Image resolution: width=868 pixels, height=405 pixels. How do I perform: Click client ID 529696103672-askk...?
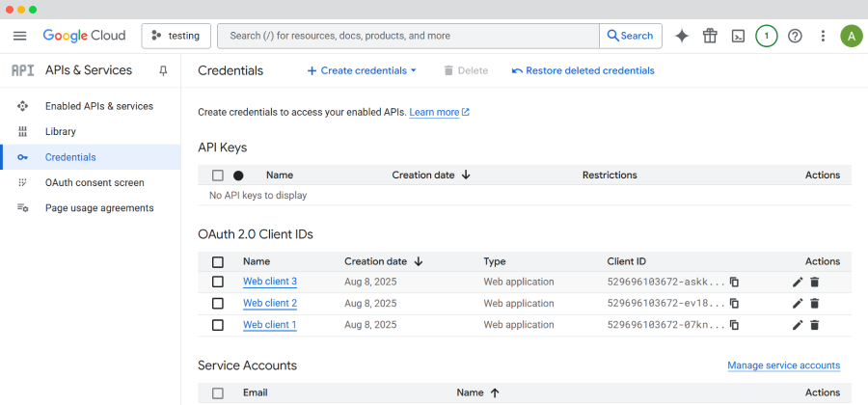(665, 282)
